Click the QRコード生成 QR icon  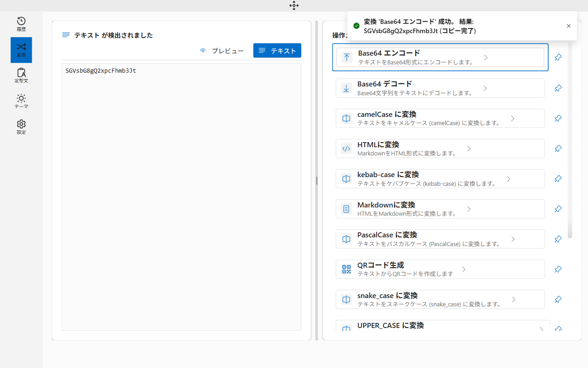(346, 269)
